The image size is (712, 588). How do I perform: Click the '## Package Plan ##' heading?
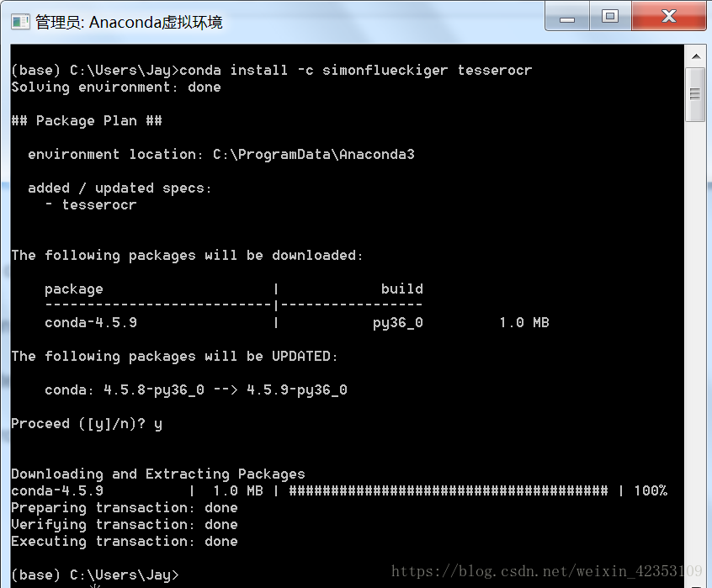[87, 120]
